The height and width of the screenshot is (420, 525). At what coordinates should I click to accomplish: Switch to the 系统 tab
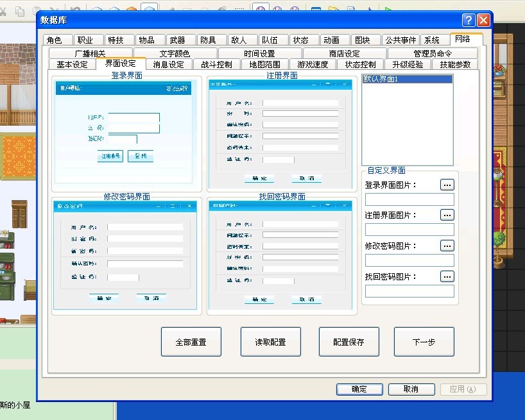pos(435,40)
